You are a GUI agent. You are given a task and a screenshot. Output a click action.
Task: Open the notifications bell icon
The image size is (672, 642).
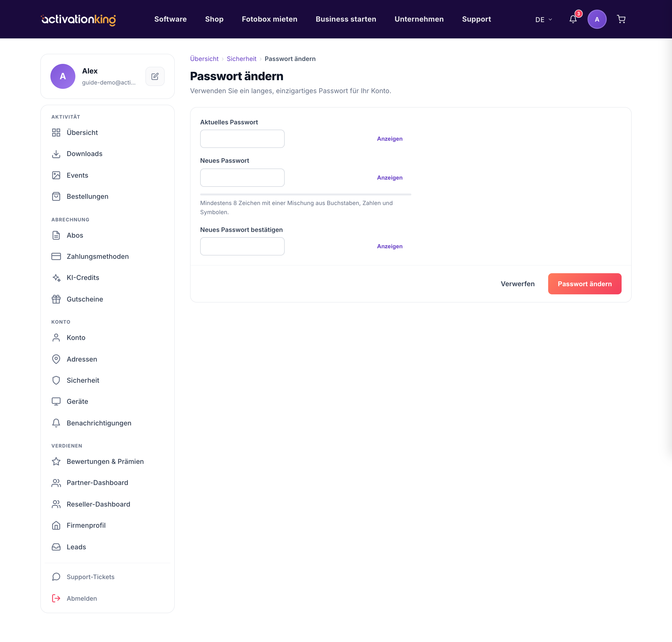573,19
